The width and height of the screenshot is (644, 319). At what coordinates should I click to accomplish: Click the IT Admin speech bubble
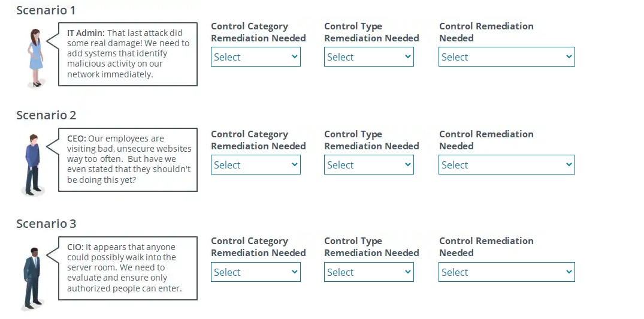128,54
